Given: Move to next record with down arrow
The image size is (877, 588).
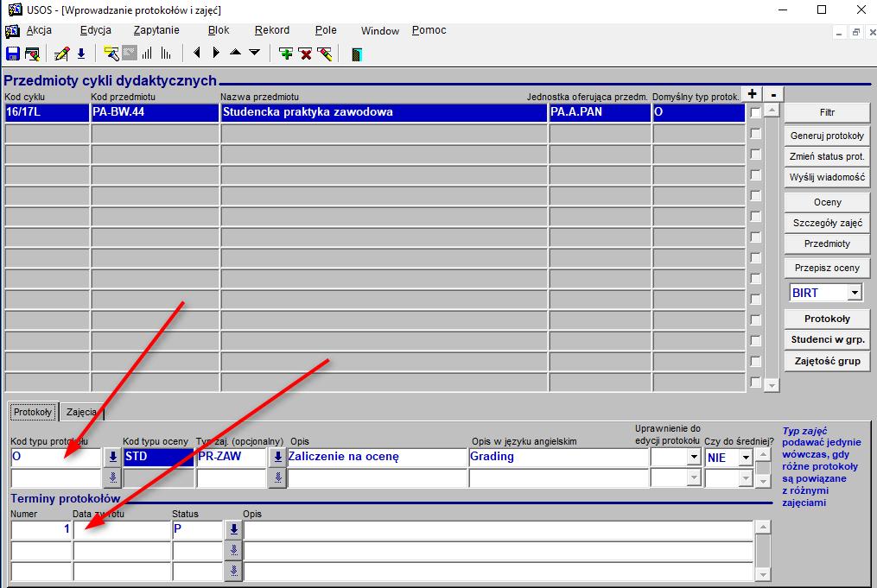Looking at the screenshot, I should [255, 53].
